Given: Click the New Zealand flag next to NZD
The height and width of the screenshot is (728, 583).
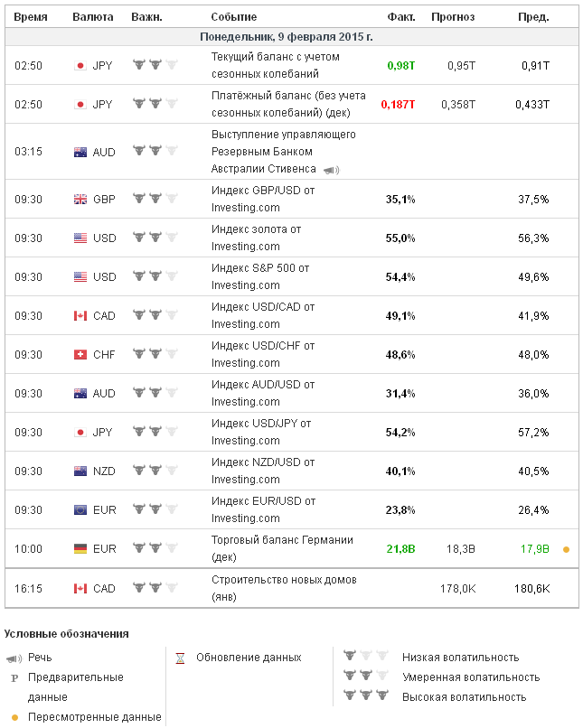Looking at the screenshot, I should [80, 471].
